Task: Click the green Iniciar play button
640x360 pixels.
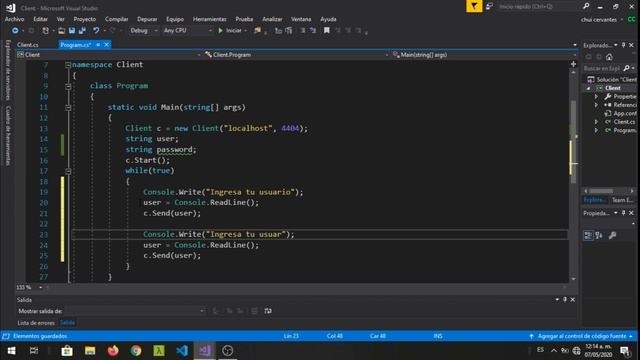Action: (220, 31)
